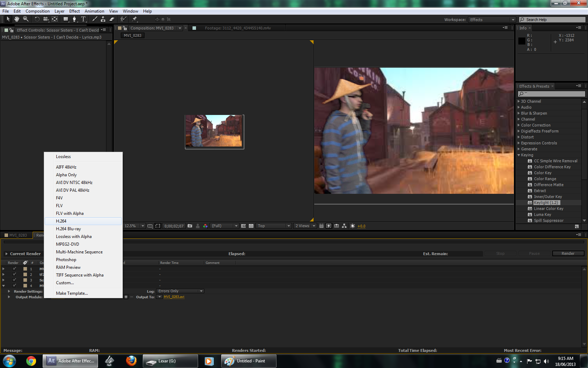588x368 pixels.
Task: Uncheck render checkbox for queue item 2
Action: coord(14,274)
